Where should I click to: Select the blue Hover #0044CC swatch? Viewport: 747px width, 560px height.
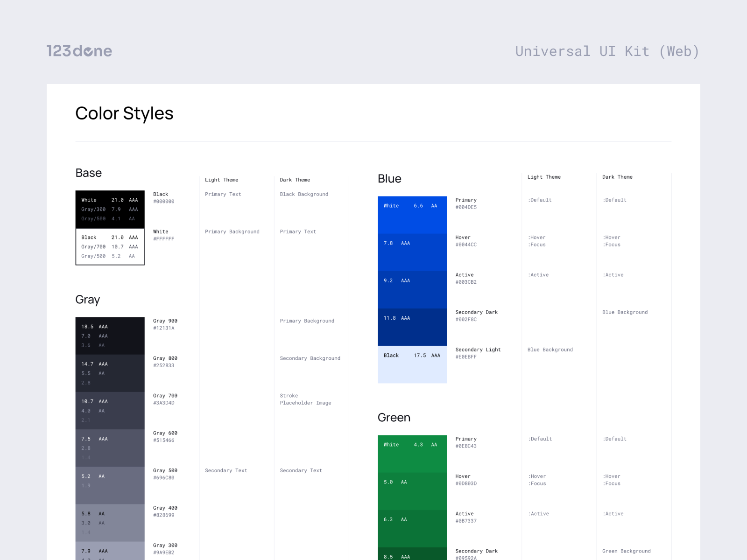pos(412,252)
